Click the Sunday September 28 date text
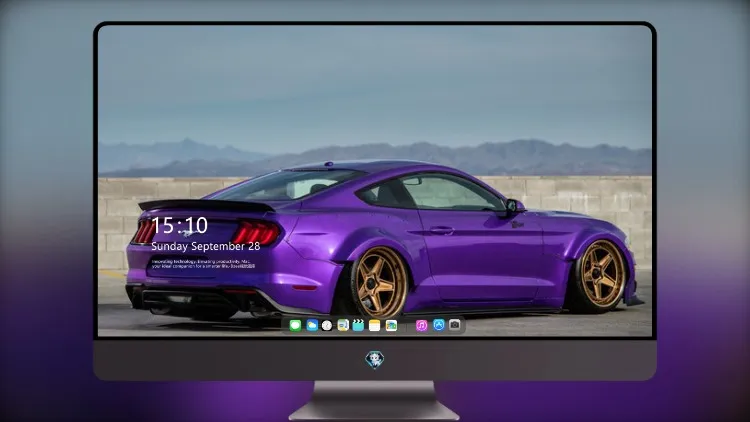 pos(206,246)
